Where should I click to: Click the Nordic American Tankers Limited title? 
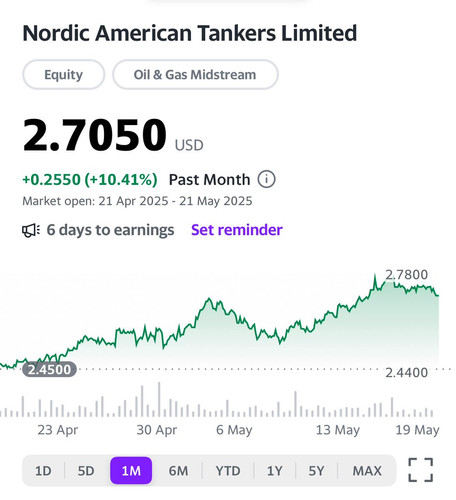coord(190,33)
